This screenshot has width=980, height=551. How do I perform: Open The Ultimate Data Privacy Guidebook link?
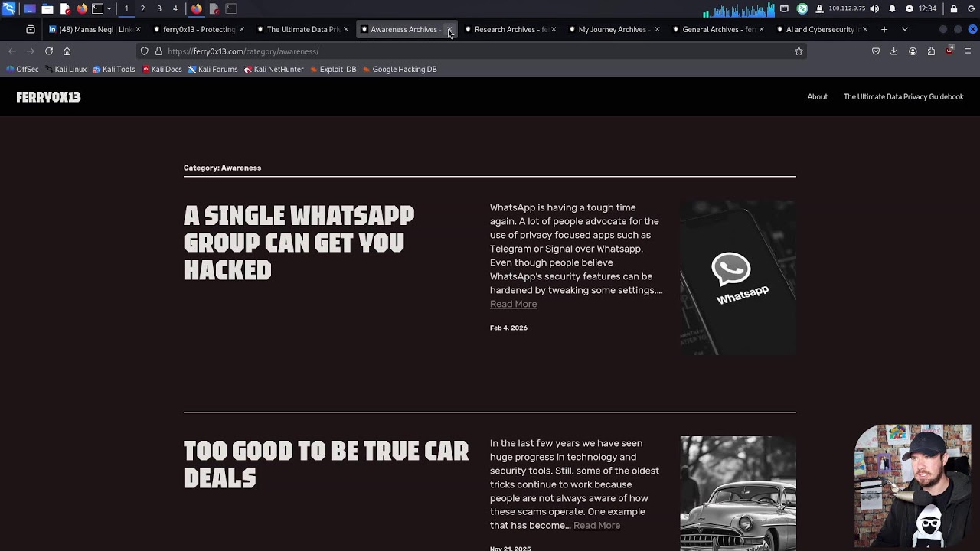point(903,97)
